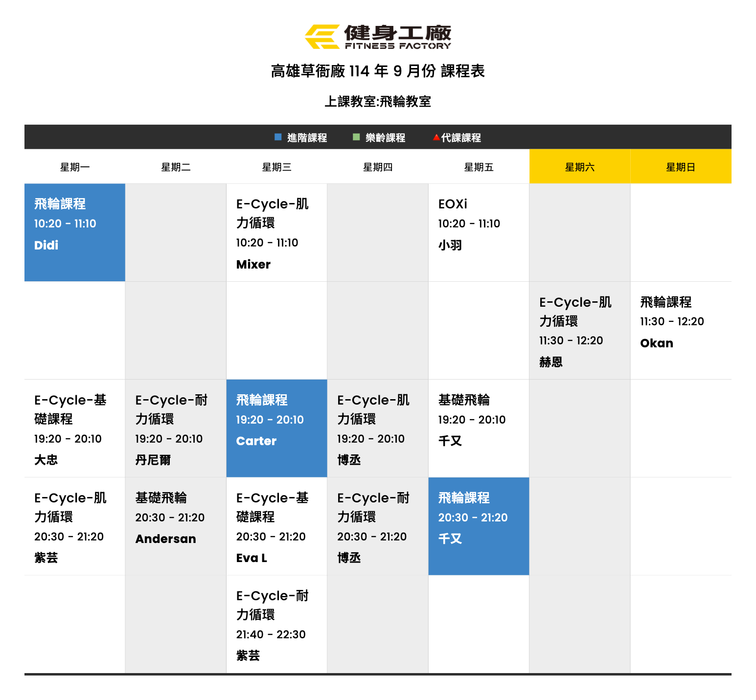Click the red 代課課程 triangle marker
This screenshot has width=756, height=700.
click(436, 137)
